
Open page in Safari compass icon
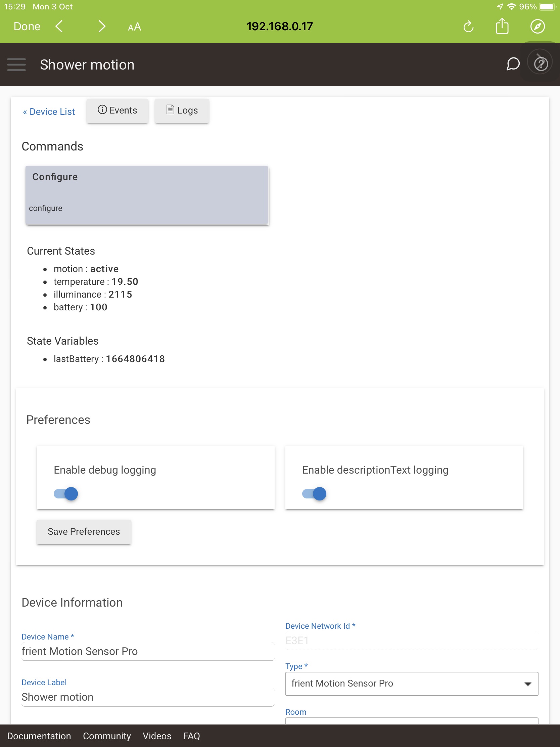click(x=537, y=26)
